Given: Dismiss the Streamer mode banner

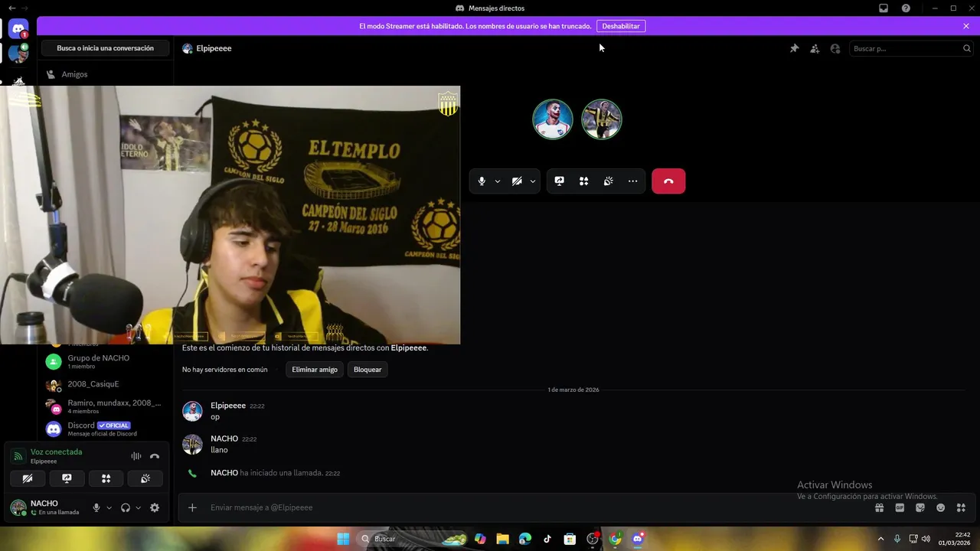Looking at the screenshot, I should click(966, 26).
